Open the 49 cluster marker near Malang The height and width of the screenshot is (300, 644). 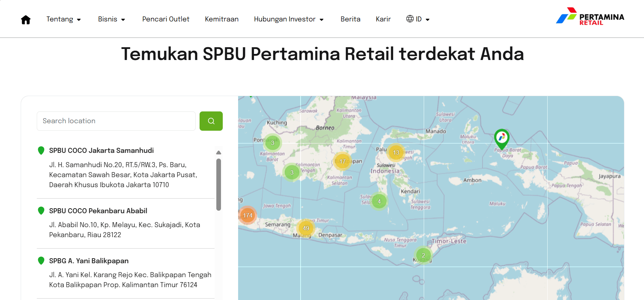[x=306, y=228]
